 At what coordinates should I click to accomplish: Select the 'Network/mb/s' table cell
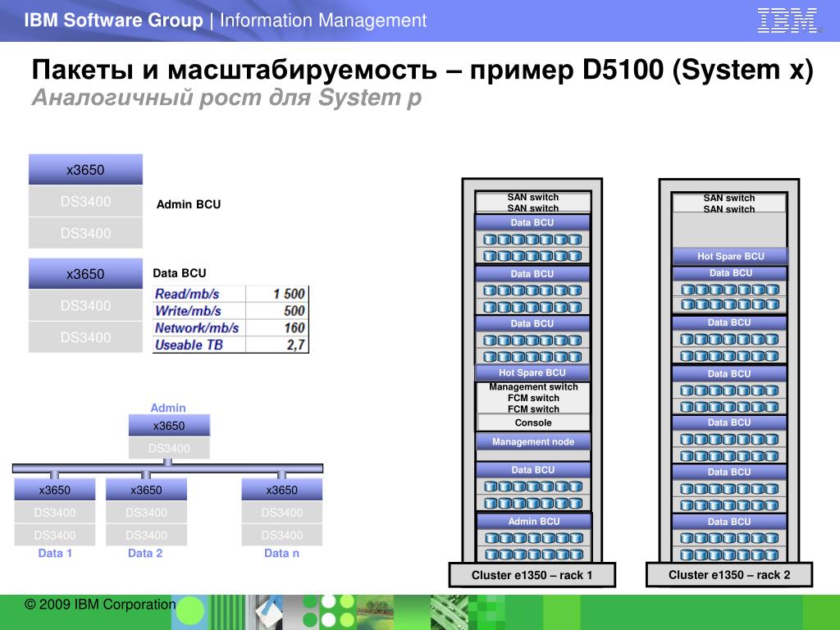coord(199,328)
